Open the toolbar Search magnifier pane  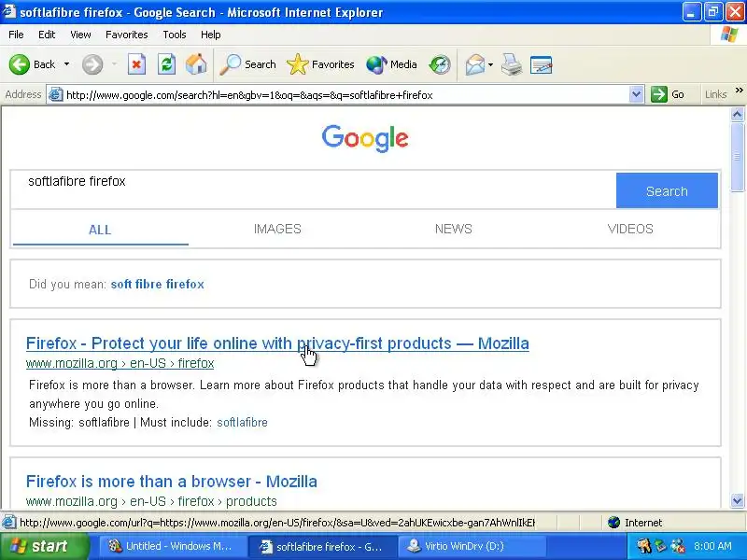[x=247, y=64]
